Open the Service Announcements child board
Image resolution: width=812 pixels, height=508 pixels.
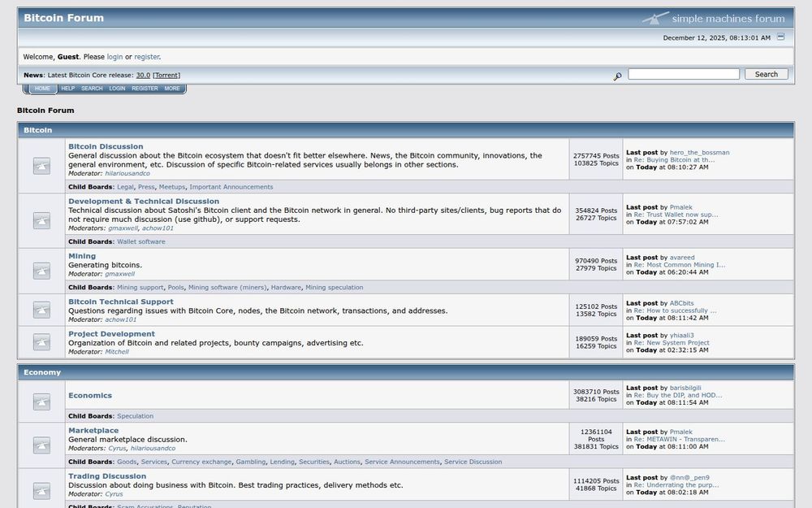click(402, 462)
